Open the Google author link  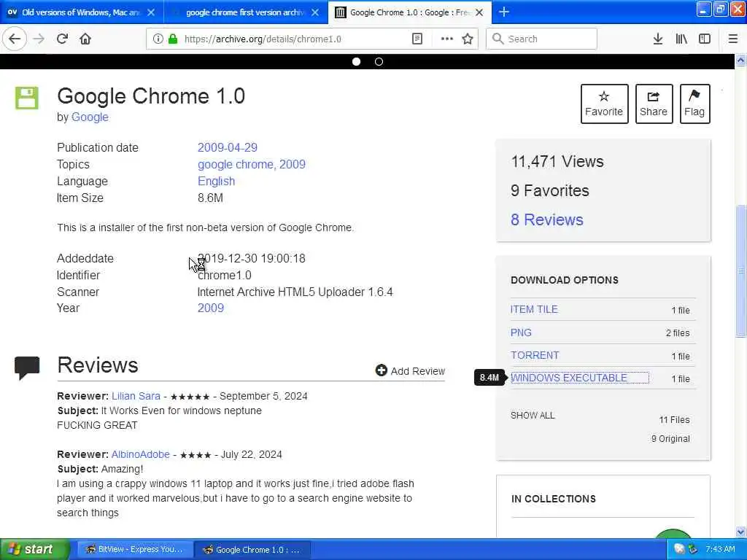coord(90,117)
